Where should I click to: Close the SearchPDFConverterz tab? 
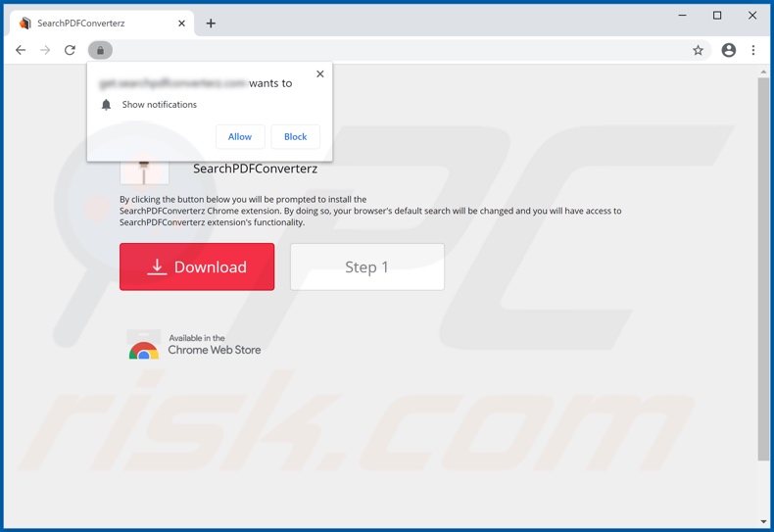(181, 24)
